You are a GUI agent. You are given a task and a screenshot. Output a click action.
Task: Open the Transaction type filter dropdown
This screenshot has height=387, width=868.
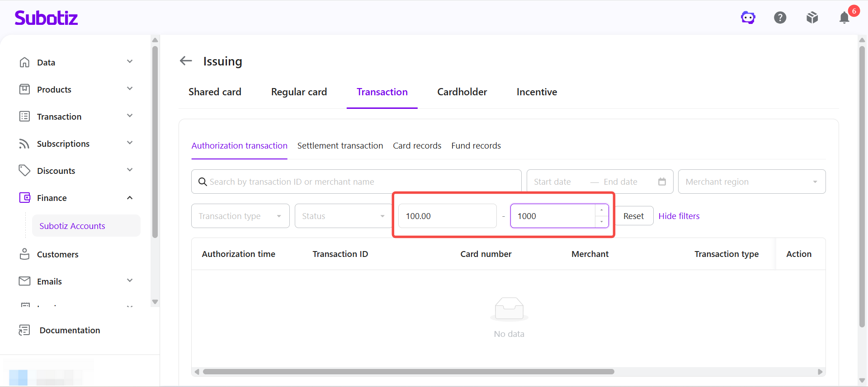[241, 216]
